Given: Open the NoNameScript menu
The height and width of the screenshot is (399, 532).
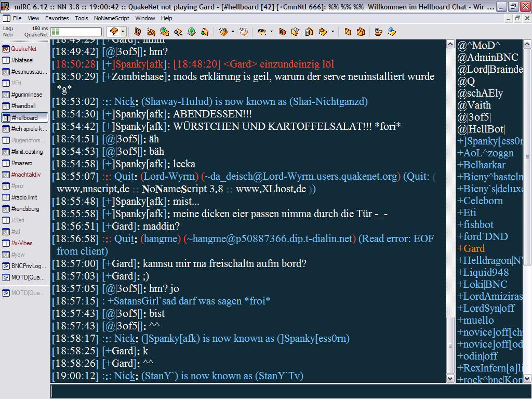Looking at the screenshot, I should pyautogui.click(x=111, y=18).
